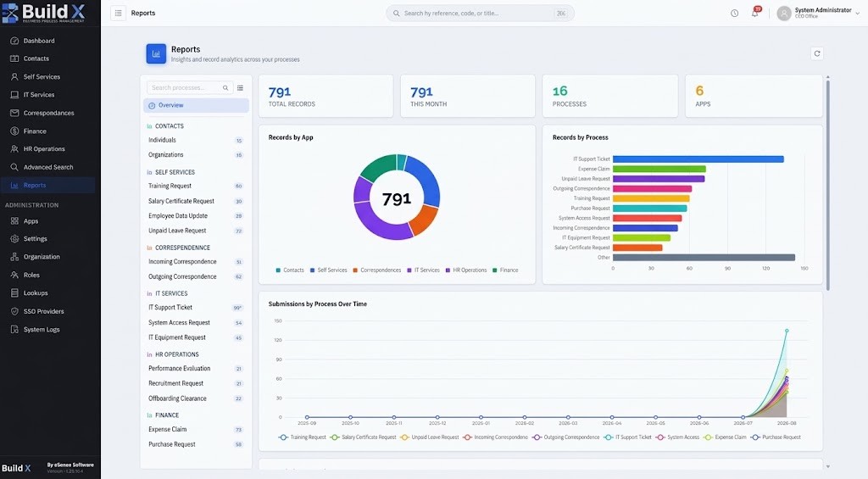Click the list view icon beside process search
Viewport: 868px width, 479px height.
pyautogui.click(x=240, y=87)
